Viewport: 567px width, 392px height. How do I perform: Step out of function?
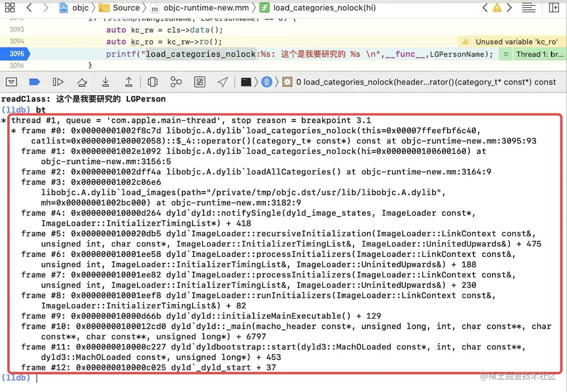click(x=129, y=82)
